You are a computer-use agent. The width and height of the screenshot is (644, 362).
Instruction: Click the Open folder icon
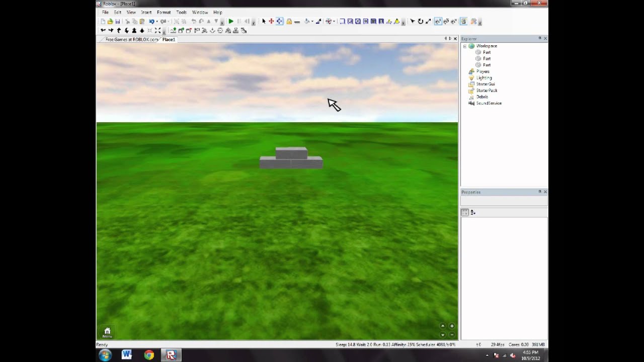[110, 22]
